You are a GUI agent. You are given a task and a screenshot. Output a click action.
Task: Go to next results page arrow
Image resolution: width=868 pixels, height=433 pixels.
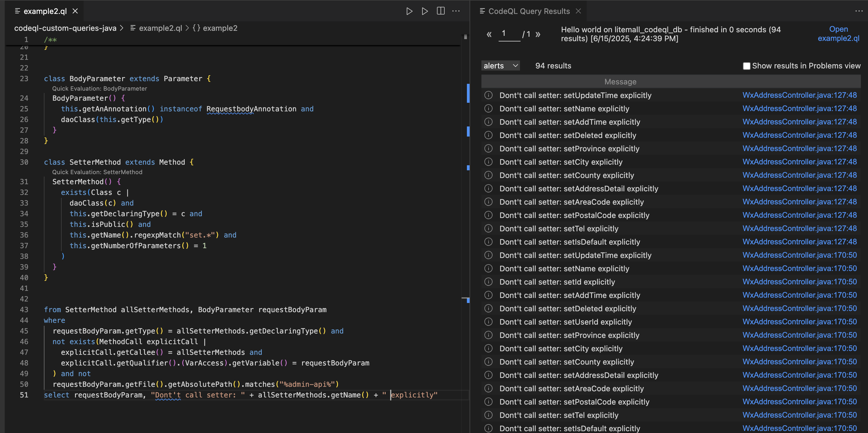(x=538, y=34)
